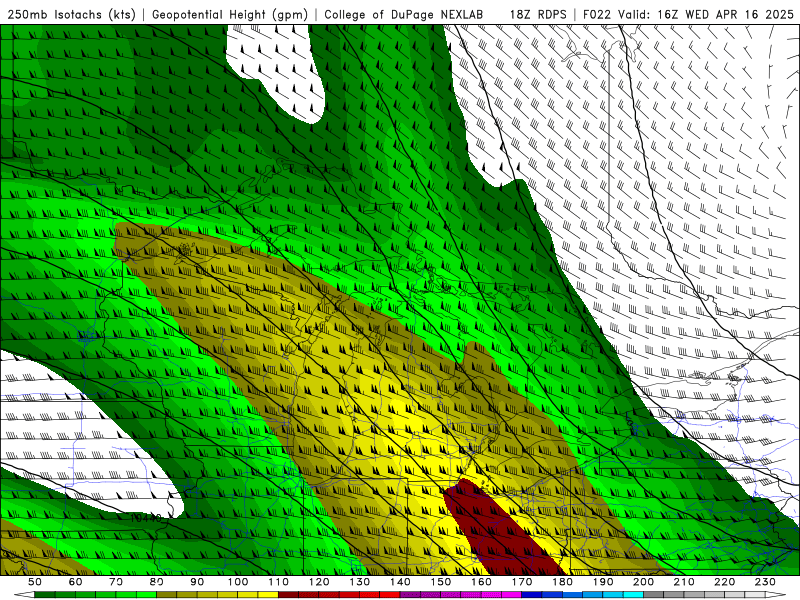The width and height of the screenshot is (800, 600).
Task: Click the 170 knot legend number
Action: tap(522, 582)
